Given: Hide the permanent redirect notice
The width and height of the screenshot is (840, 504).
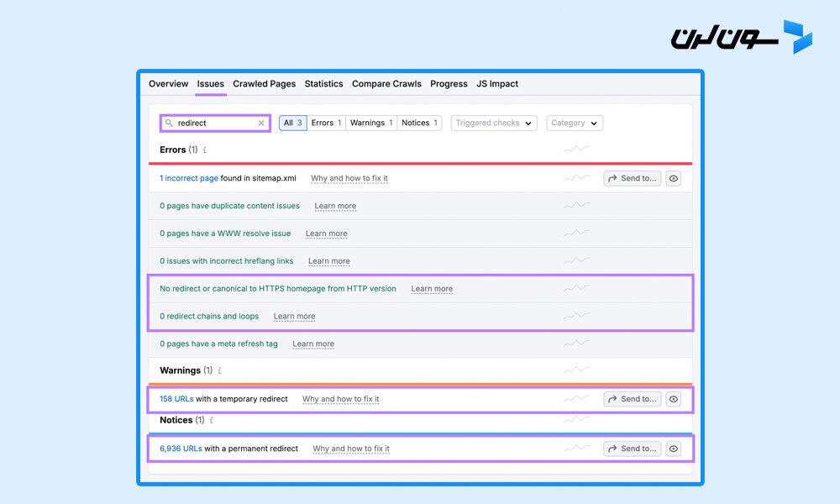Looking at the screenshot, I should tap(674, 449).
